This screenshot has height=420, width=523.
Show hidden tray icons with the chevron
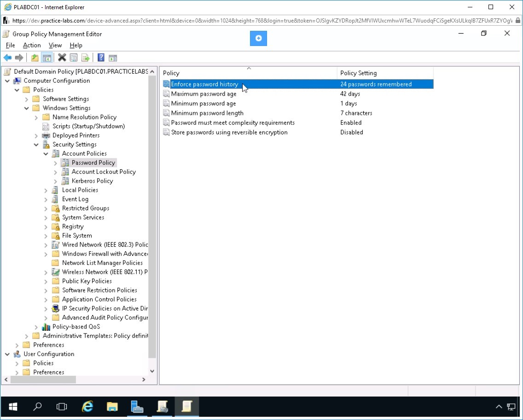(499, 407)
